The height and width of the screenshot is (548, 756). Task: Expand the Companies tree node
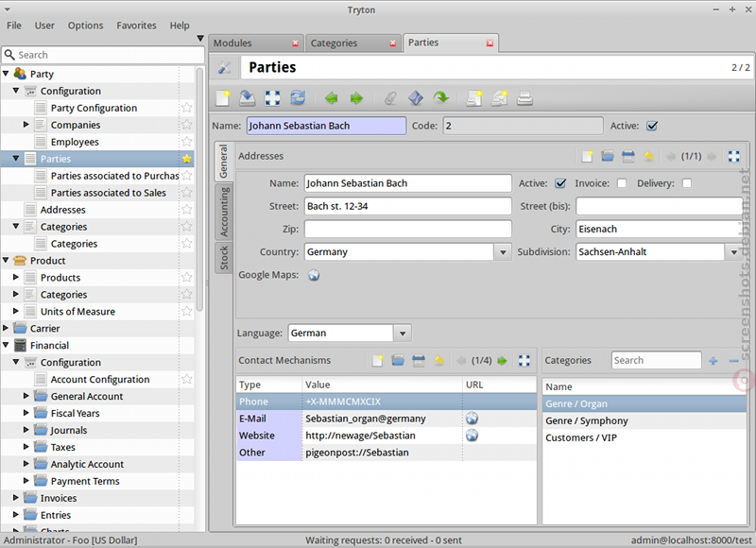tap(26, 125)
